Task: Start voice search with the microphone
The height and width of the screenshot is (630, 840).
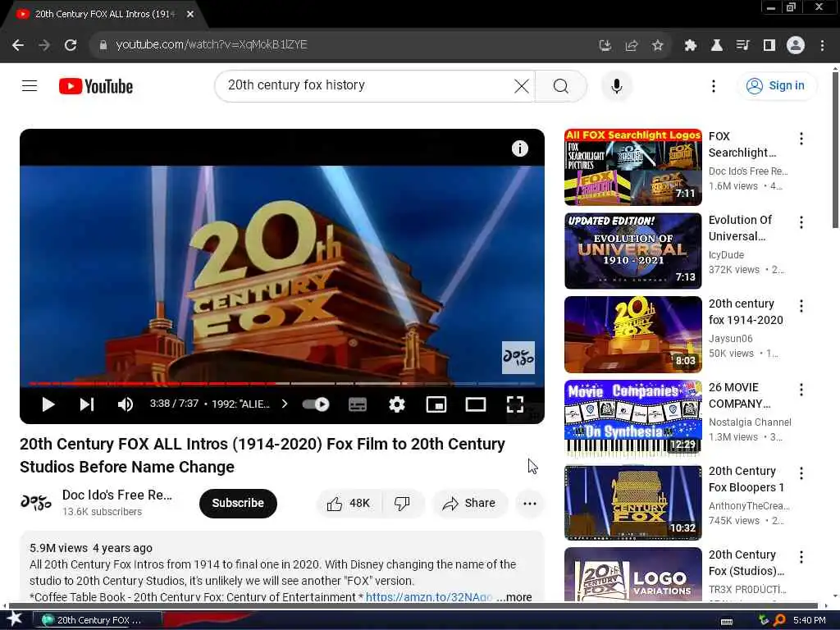Action: (x=617, y=85)
